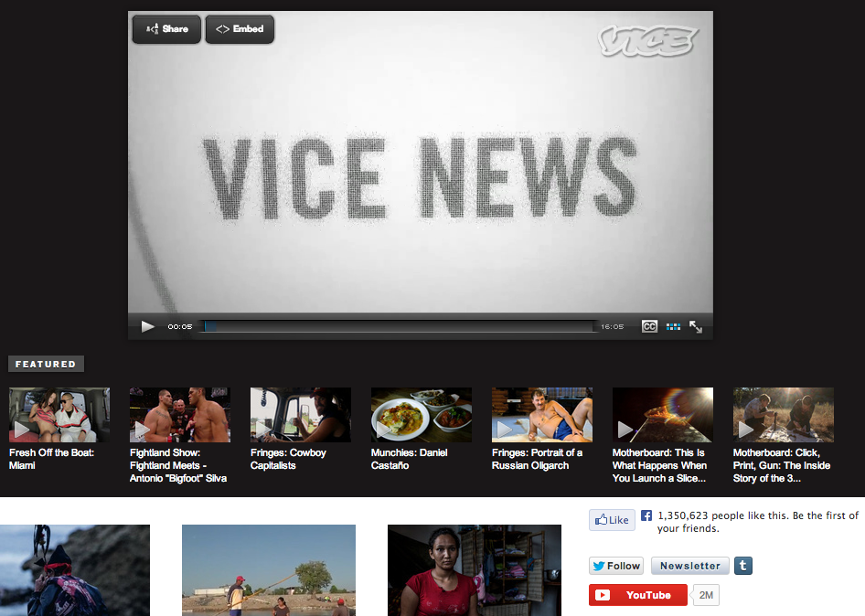This screenshot has height=616, width=865.
Task: Click the video progress bar
Action: click(399, 326)
